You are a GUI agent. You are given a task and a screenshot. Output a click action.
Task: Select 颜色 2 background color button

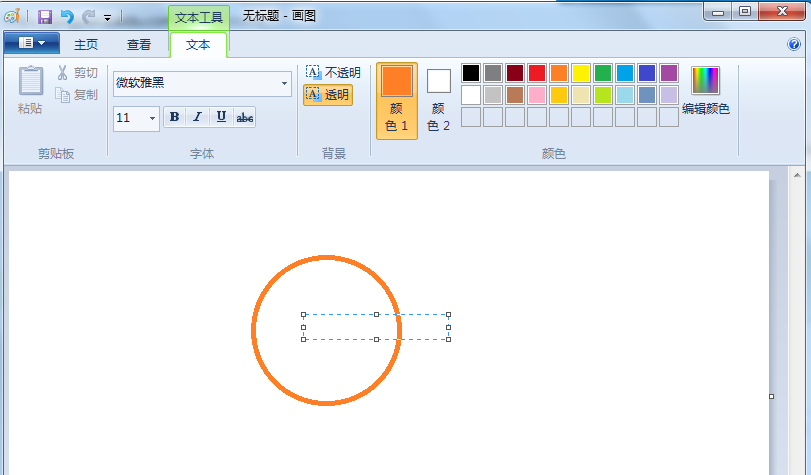click(439, 101)
